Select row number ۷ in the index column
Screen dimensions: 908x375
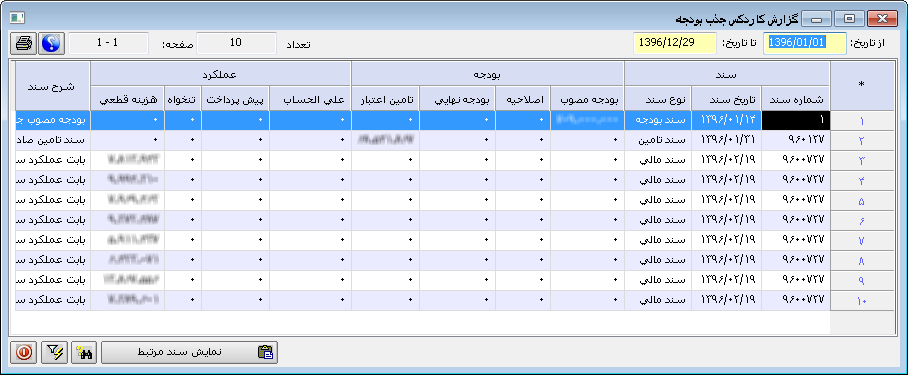pyautogui.click(x=862, y=241)
